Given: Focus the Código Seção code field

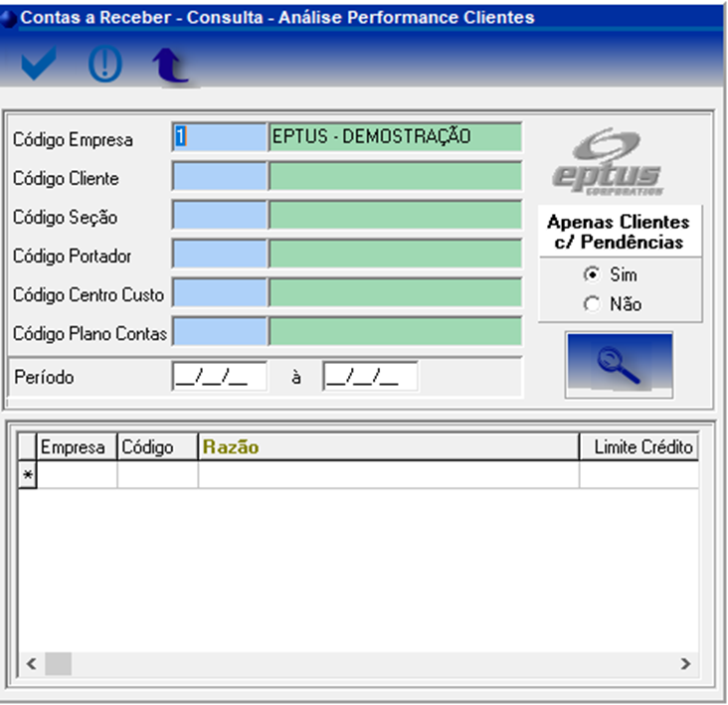Looking at the screenshot, I should point(220,216).
